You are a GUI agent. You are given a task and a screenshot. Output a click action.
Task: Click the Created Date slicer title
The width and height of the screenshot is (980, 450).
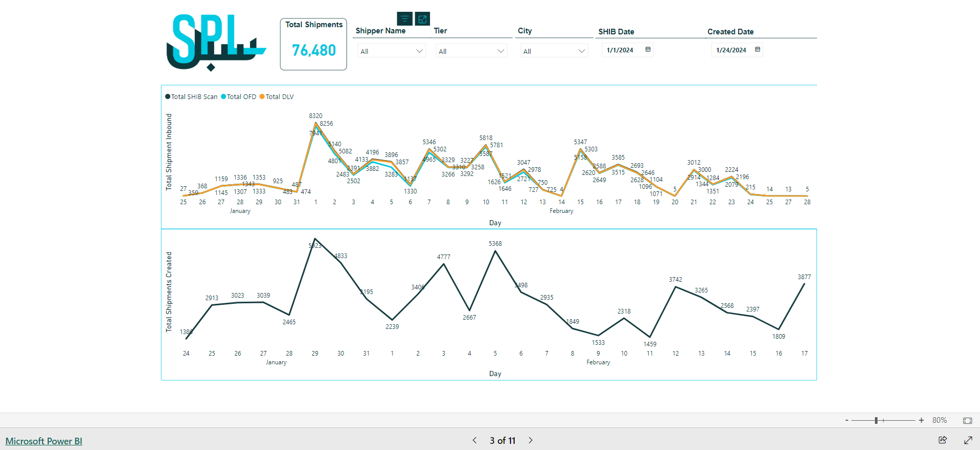tap(730, 32)
